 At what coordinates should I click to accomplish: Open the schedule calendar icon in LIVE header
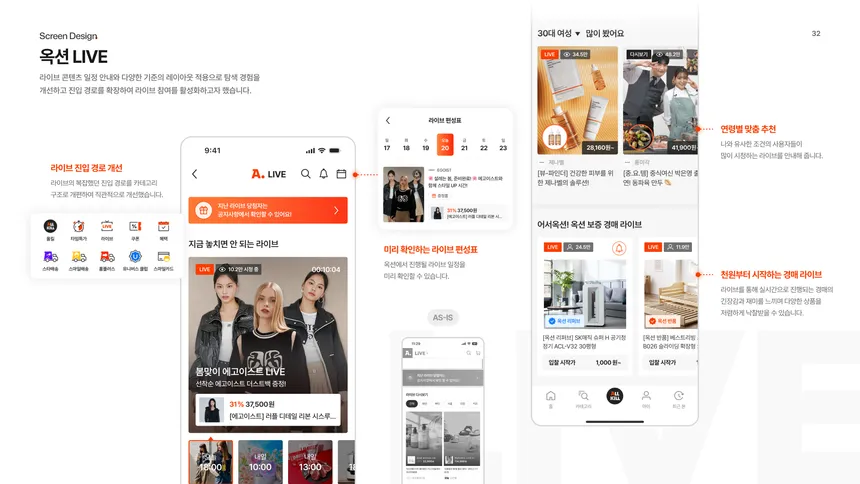click(341, 174)
